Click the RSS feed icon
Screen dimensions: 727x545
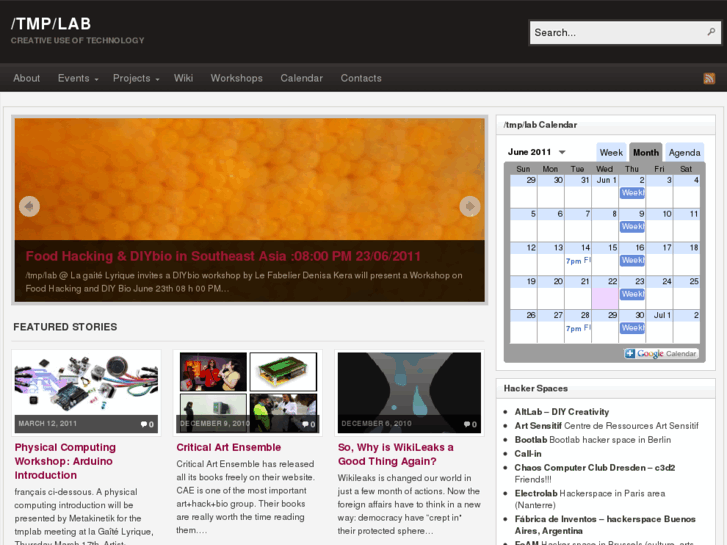[x=709, y=78]
